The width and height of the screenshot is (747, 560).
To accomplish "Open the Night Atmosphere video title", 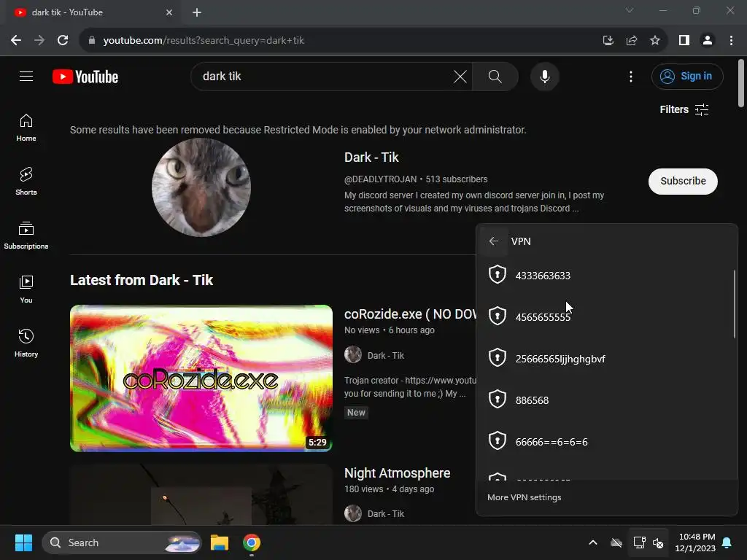I will (397, 472).
